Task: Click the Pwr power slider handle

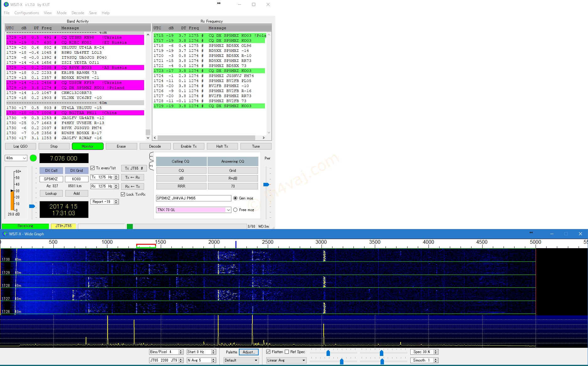Action: 266,184
